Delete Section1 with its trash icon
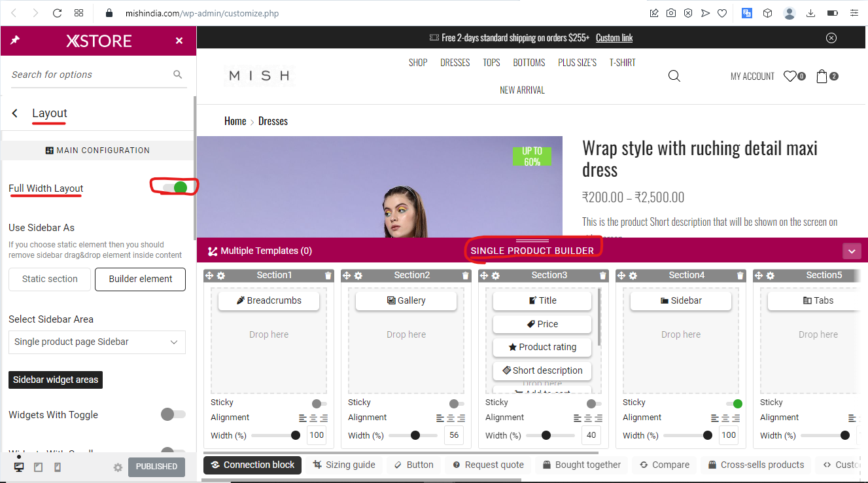This screenshot has height=483, width=868. coord(328,276)
